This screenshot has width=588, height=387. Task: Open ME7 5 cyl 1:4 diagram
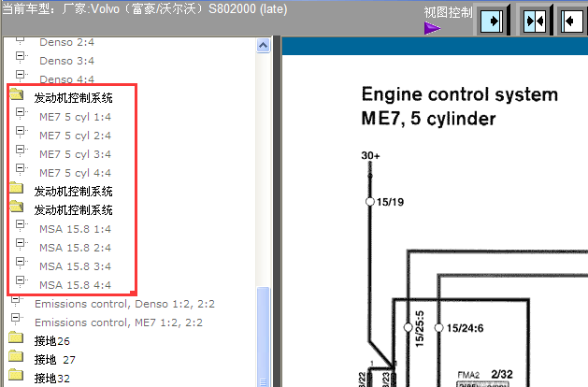click(x=75, y=117)
